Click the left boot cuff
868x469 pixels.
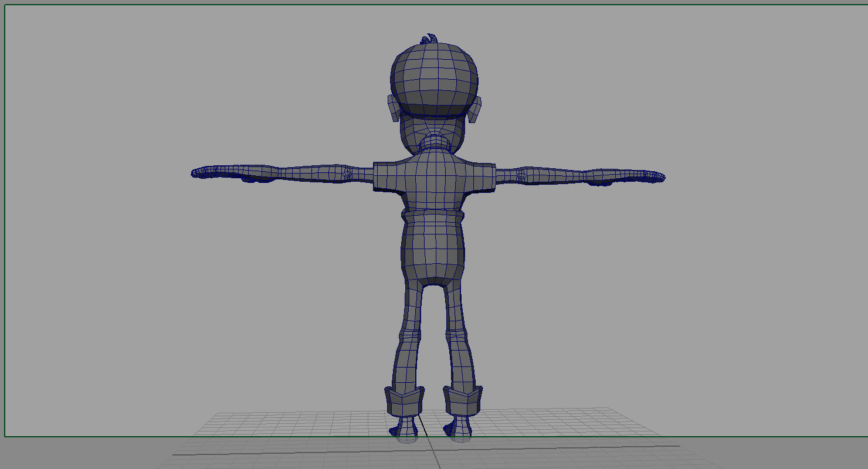[x=404, y=401]
